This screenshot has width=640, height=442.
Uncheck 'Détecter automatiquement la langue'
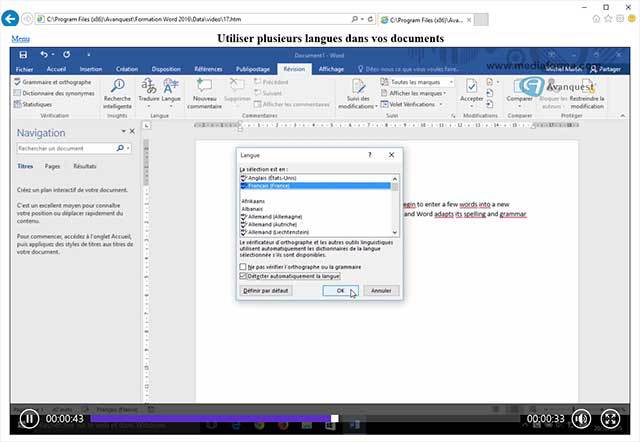(x=244, y=276)
